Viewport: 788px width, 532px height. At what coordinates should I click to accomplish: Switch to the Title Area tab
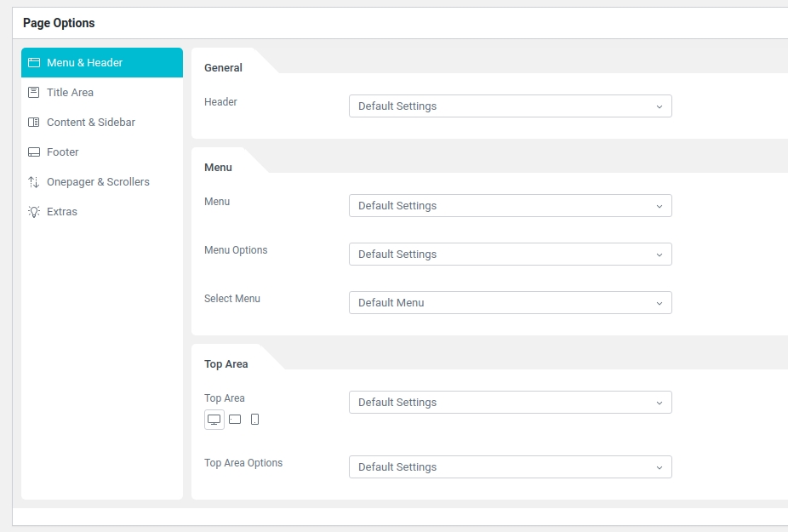pyautogui.click(x=71, y=93)
